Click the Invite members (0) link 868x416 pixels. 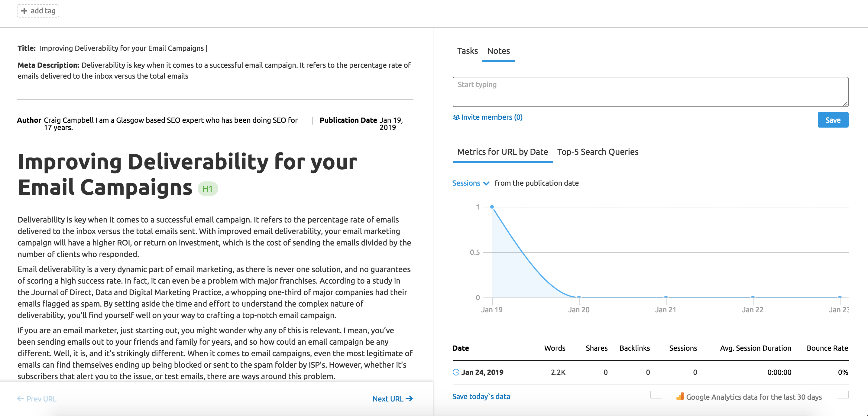(492, 117)
